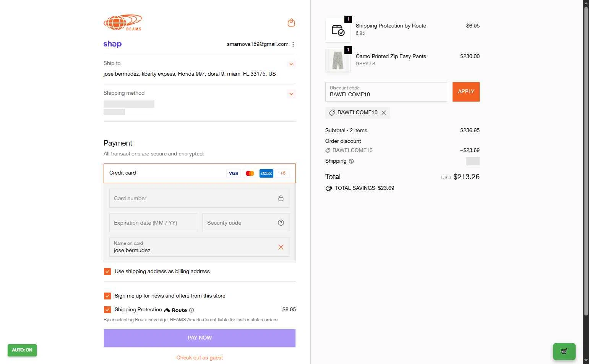Image resolution: width=589 pixels, height=364 pixels.
Task: Click the BEAMS globe logo
Action: click(123, 23)
